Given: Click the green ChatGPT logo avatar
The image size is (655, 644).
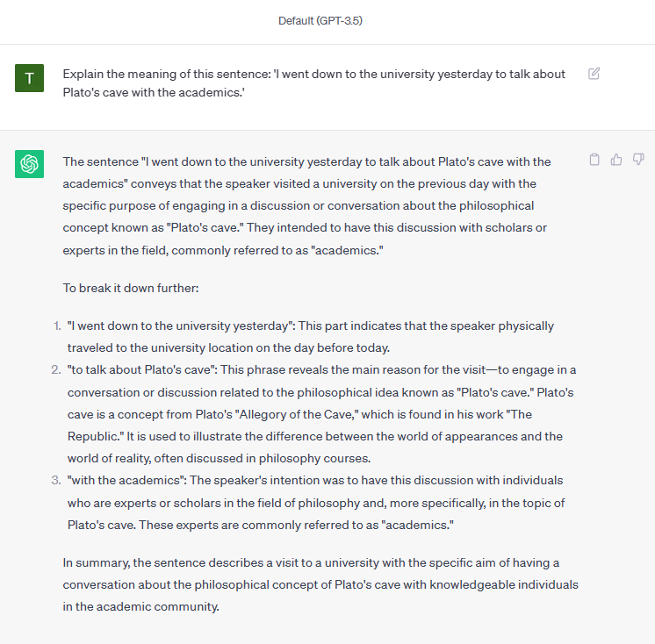Looking at the screenshot, I should click(x=30, y=164).
